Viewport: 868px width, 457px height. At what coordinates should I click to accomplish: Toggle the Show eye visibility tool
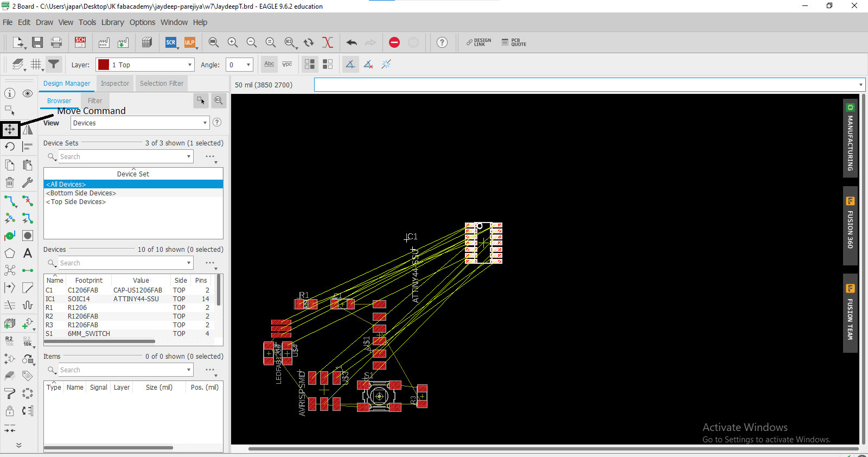pyautogui.click(x=28, y=93)
